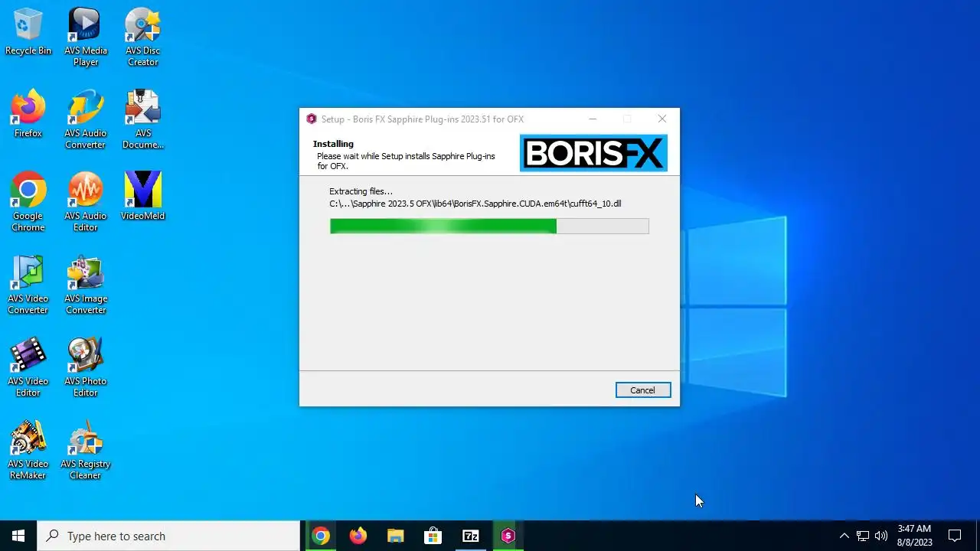Open the 3:47 AM clock calendar
The image size is (980, 551).
[914, 536]
